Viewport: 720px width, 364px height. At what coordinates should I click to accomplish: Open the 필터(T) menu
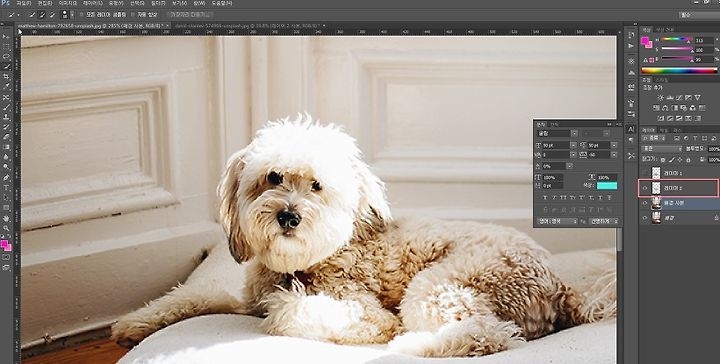[158, 3]
